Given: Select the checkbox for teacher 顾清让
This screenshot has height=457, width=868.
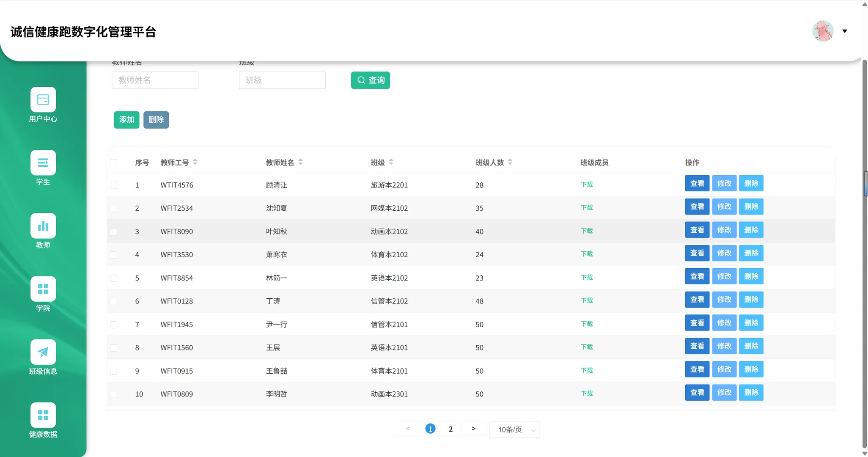Looking at the screenshot, I should click(x=113, y=185).
